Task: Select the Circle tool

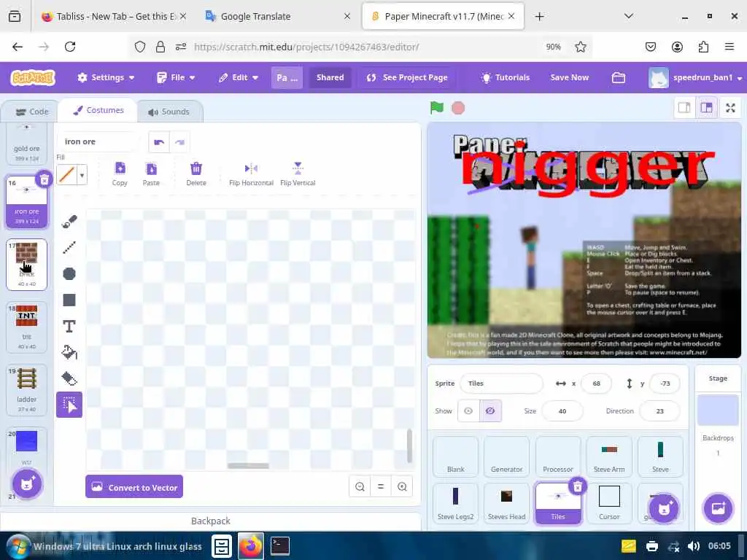Action: 69,274
